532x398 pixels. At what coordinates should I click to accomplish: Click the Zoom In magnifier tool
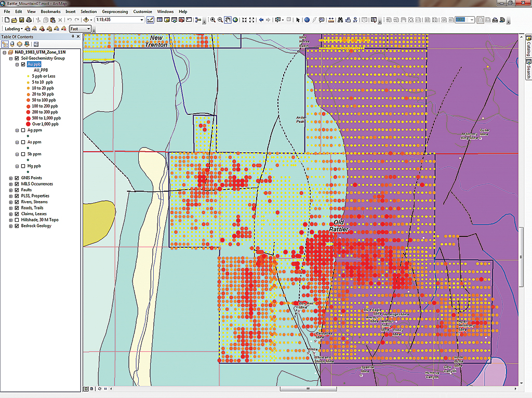tap(213, 20)
